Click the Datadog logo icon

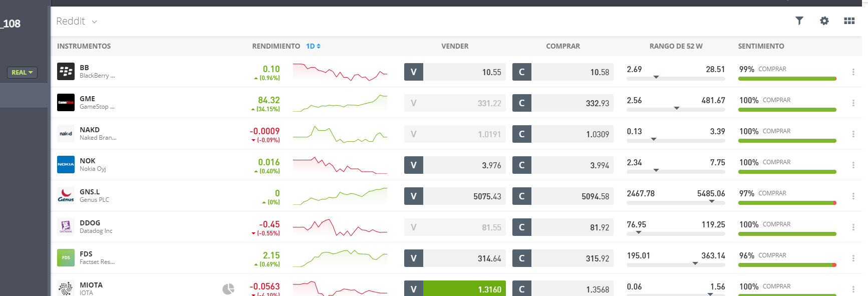click(x=66, y=227)
